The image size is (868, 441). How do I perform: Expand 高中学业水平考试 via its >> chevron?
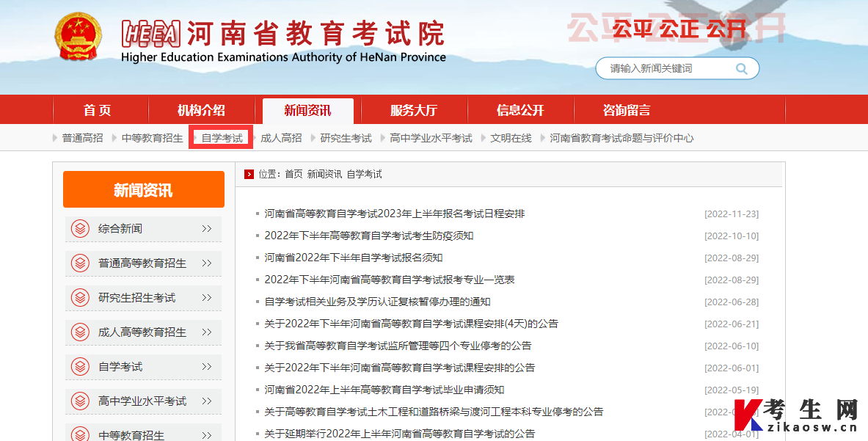pos(206,401)
